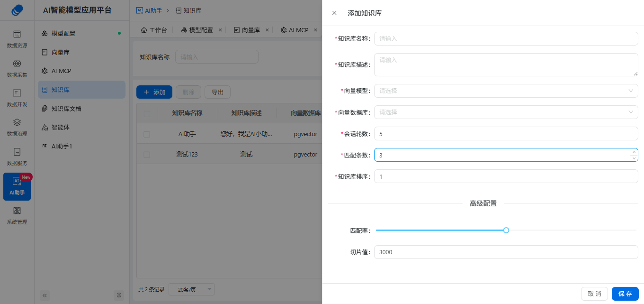Click the 知识库排序 input field
The image size is (644, 304).
(x=506, y=176)
